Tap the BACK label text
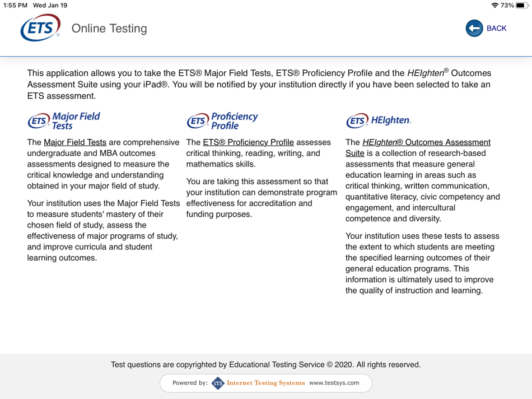Image resolution: width=532 pixels, height=399 pixels. 496,29
